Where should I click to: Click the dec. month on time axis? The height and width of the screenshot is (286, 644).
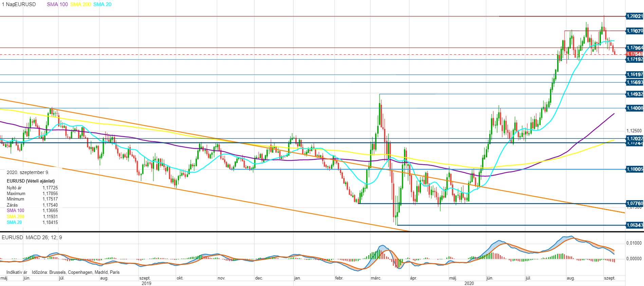coord(259,278)
